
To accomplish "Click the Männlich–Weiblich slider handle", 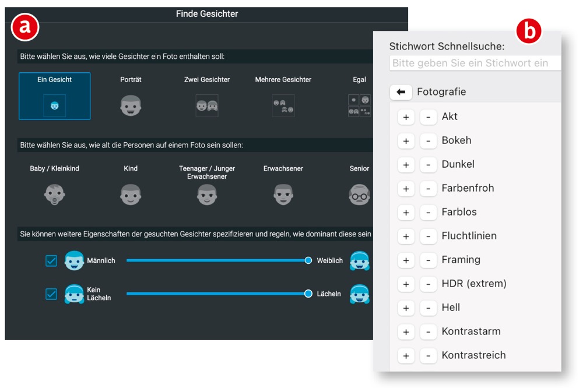I will click(x=308, y=260).
